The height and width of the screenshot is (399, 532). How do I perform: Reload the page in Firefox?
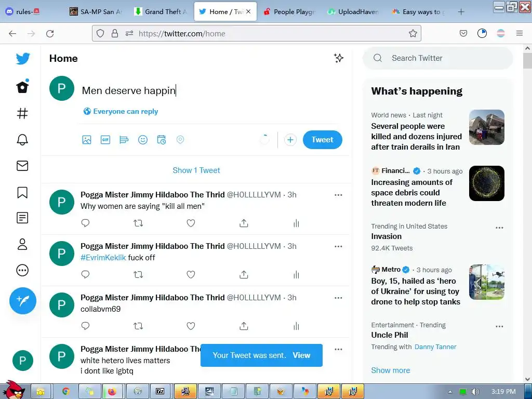click(x=50, y=33)
